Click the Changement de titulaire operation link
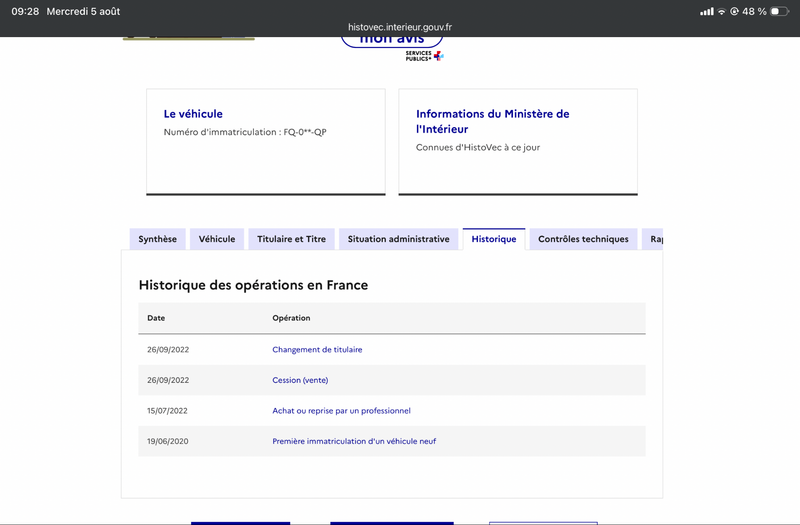The width and height of the screenshot is (800, 525). click(317, 349)
